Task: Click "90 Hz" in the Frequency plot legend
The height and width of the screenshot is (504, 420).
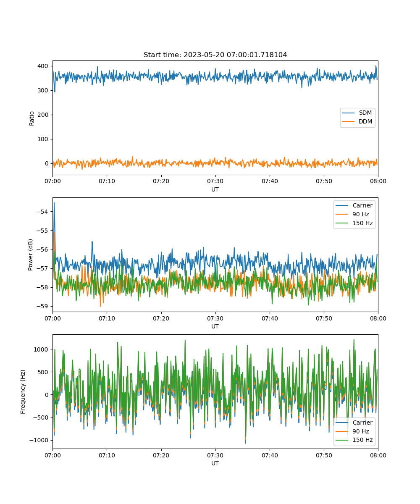Action: (361, 431)
